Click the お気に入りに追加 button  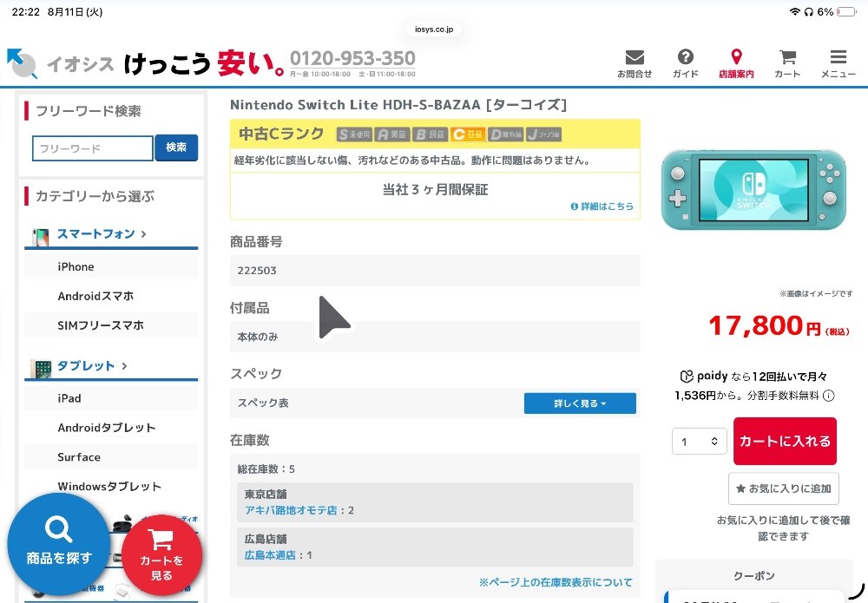(783, 488)
